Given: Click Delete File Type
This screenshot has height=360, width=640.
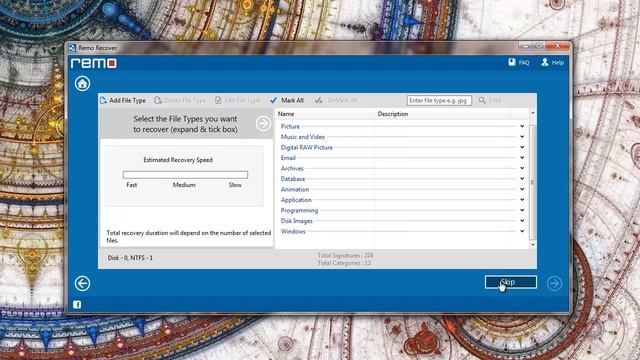Looking at the screenshot, I should [x=180, y=100].
